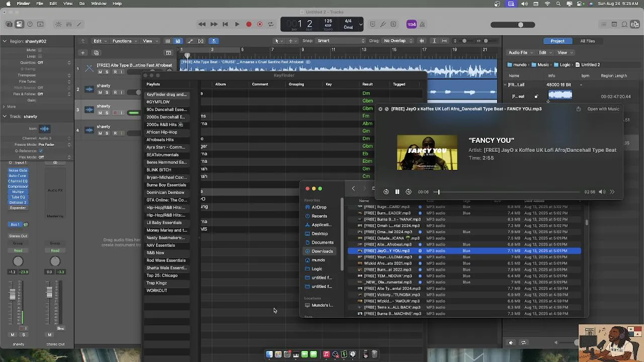Click the shawty channel strip pan knob

tap(18, 261)
